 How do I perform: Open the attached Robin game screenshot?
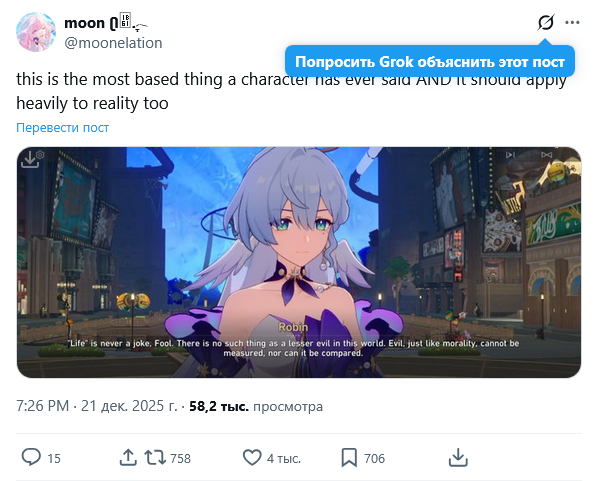[299, 262]
